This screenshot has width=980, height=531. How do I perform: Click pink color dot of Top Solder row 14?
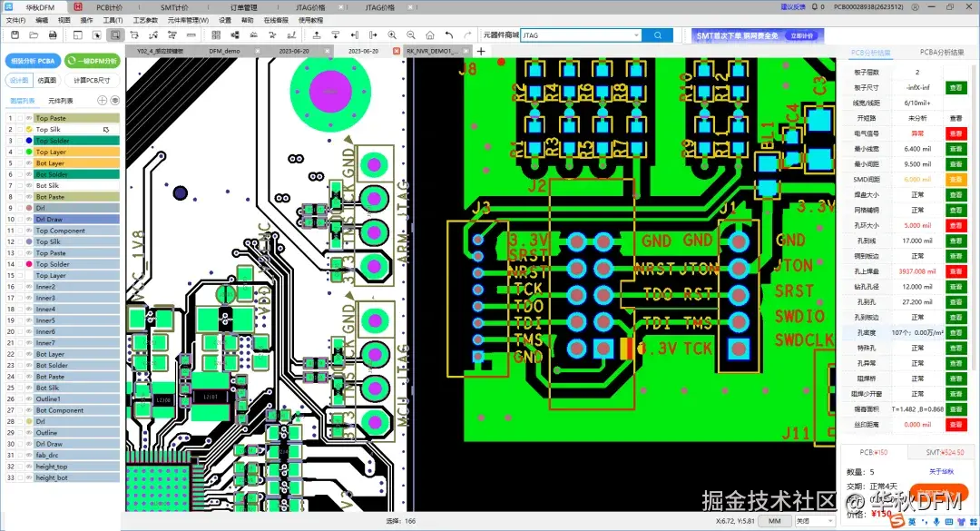coord(29,264)
